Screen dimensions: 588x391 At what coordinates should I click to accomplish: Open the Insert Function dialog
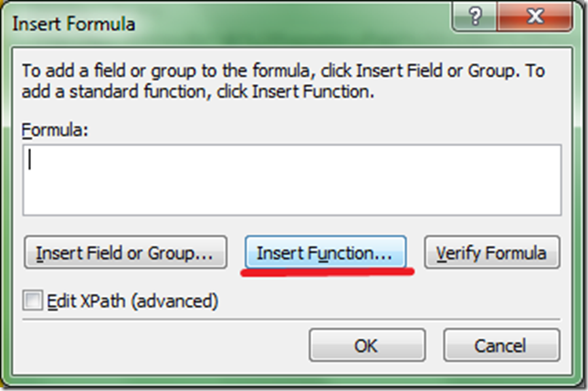click(324, 253)
